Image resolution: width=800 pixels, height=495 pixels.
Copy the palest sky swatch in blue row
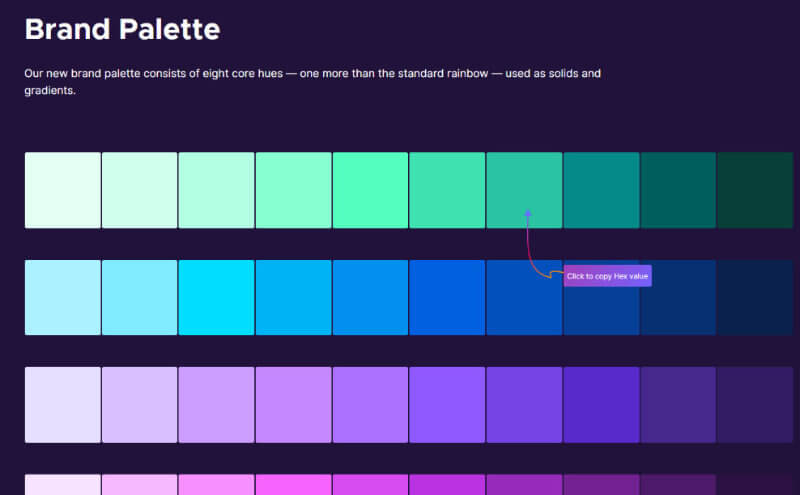coord(63,298)
